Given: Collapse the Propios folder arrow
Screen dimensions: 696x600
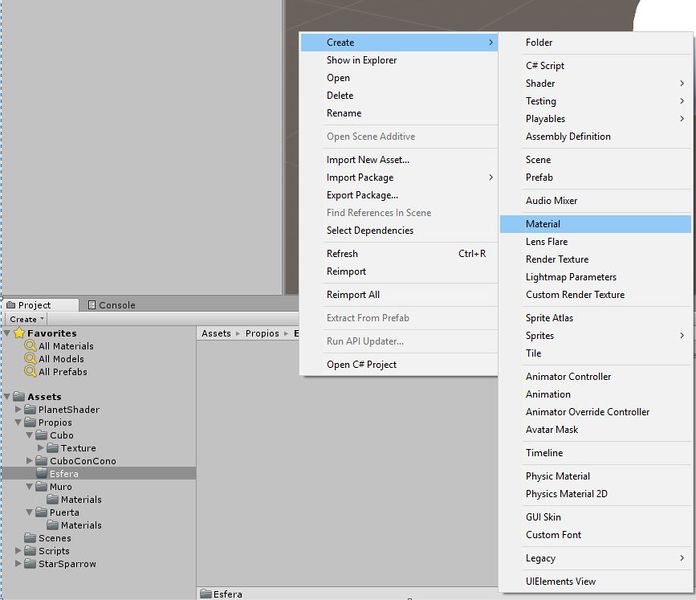Looking at the screenshot, I should click(18, 422).
